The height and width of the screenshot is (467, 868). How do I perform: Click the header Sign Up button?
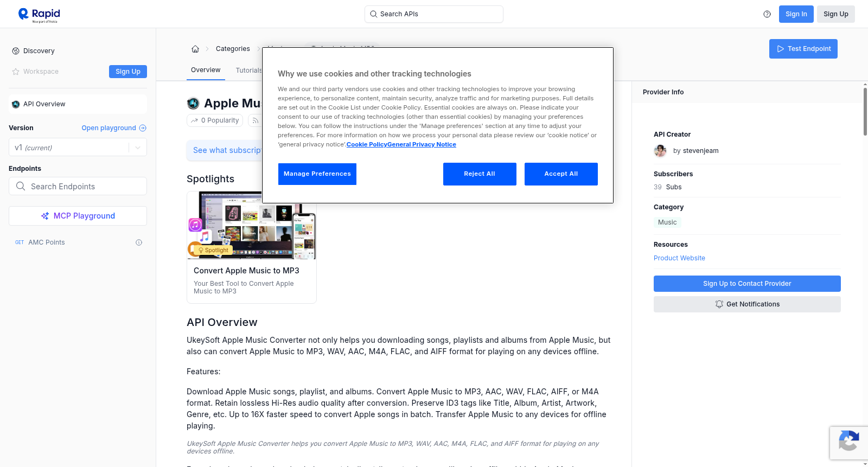click(x=835, y=14)
